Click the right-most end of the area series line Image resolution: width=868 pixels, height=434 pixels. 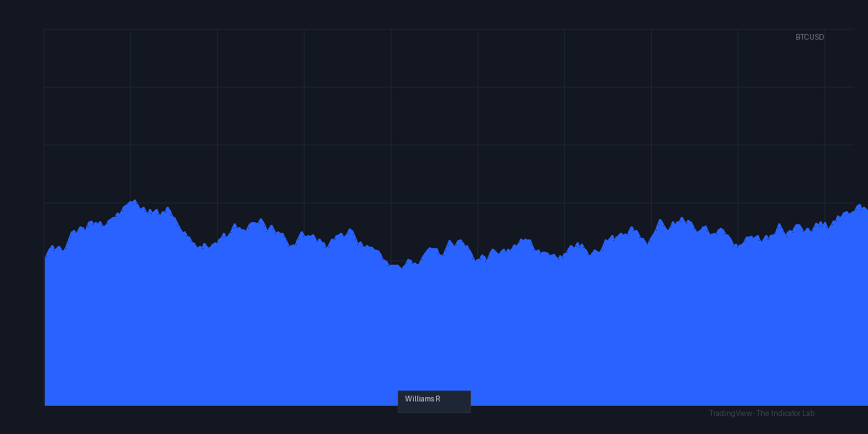coord(867,208)
